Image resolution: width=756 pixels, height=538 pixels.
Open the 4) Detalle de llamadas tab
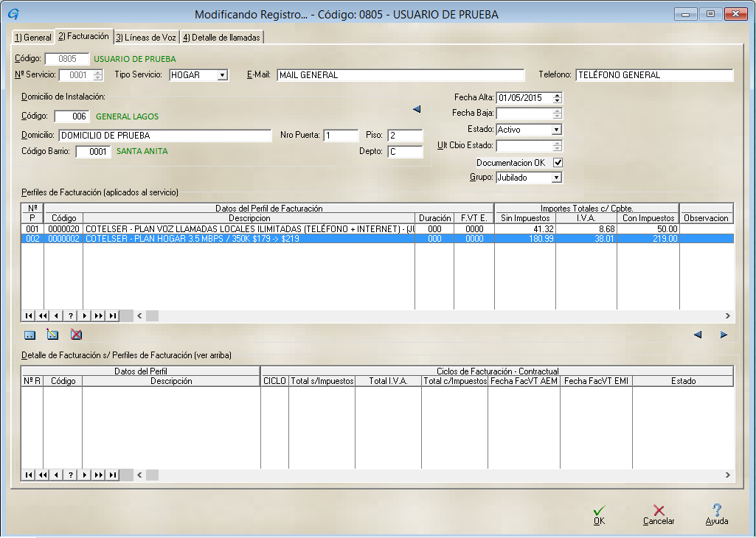(222, 38)
